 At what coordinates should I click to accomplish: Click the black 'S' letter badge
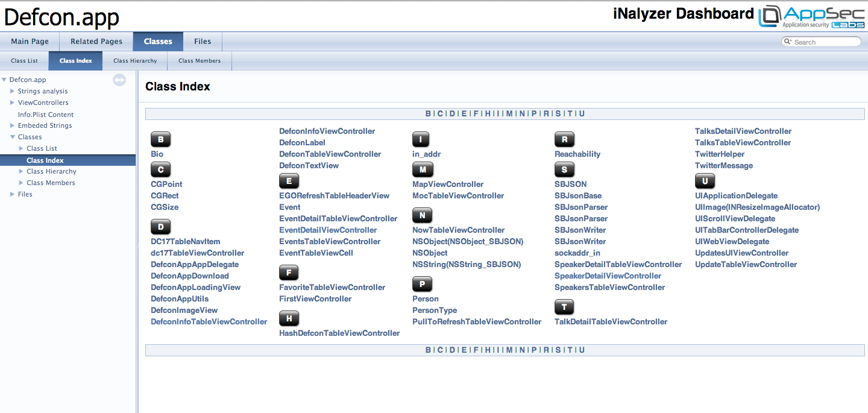tap(564, 170)
